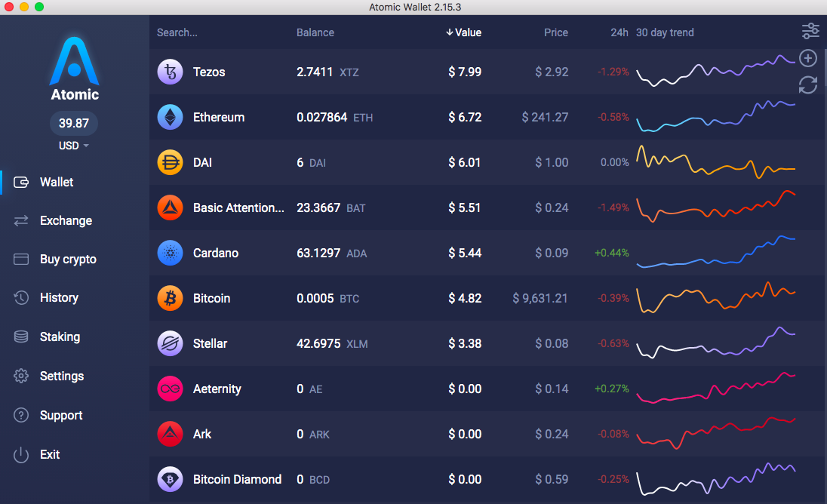The image size is (827, 504).
Task: Click the $ 0.59 Bitcoin Diamond price
Action: (x=552, y=480)
